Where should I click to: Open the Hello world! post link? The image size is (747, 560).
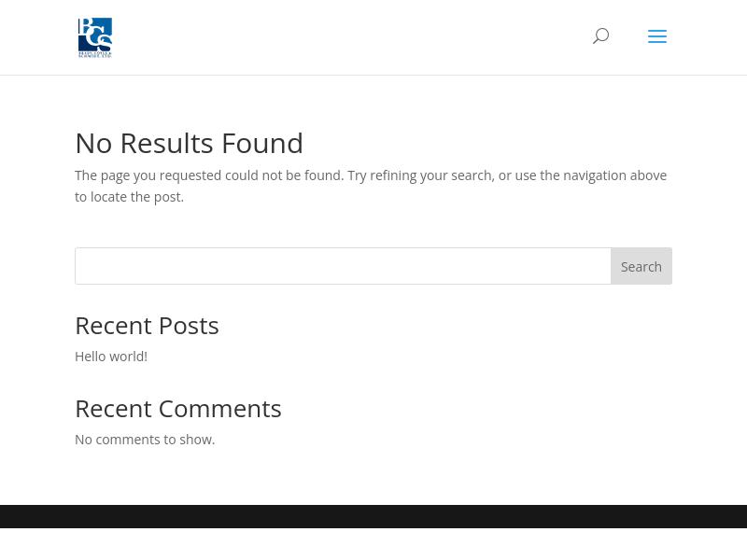pyautogui.click(x=111, y=357)
